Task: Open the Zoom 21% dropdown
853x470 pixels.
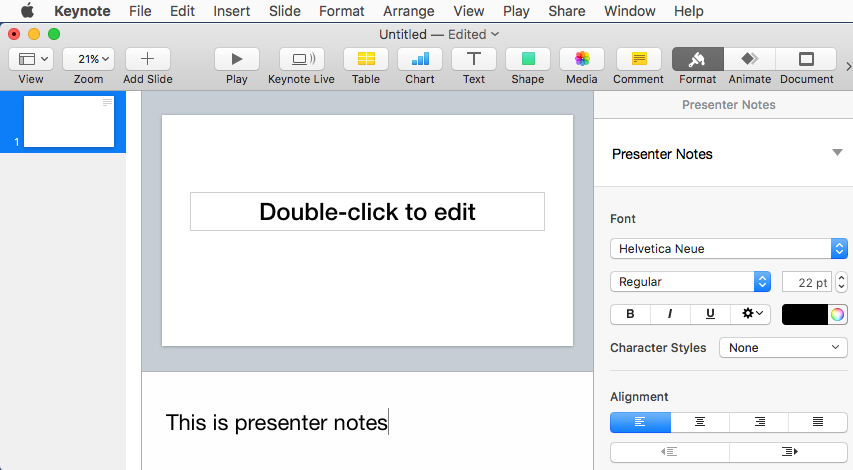Action: (88, 59)
